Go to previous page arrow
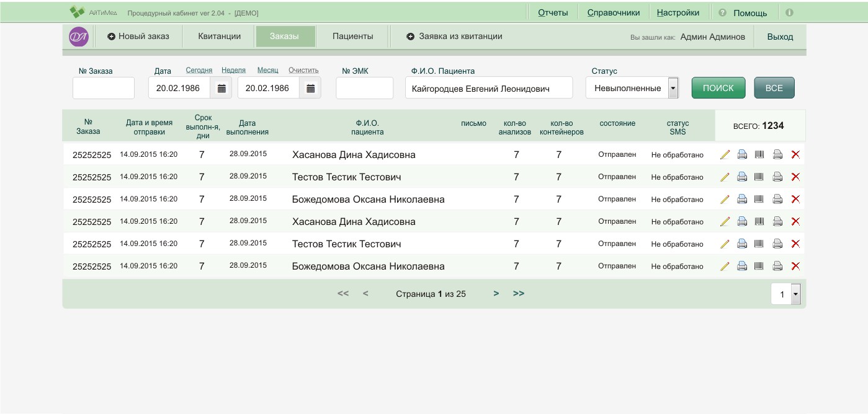 365,294
